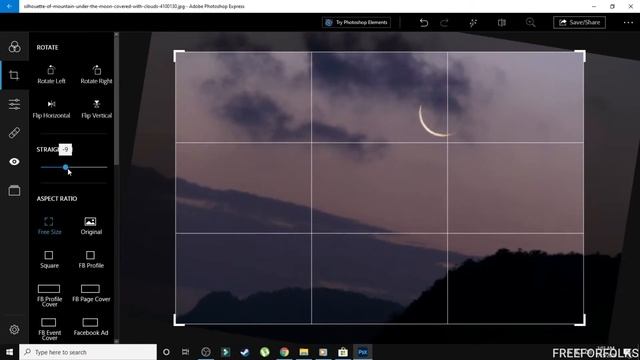The image size is (640, 360).
Task: Open the Red Eye tool
Action: [14, 162]
